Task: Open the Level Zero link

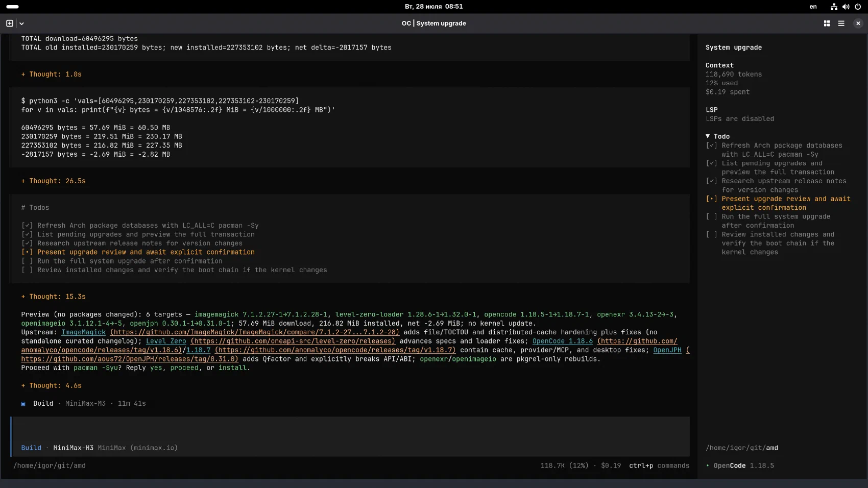Action: (166, 341)
